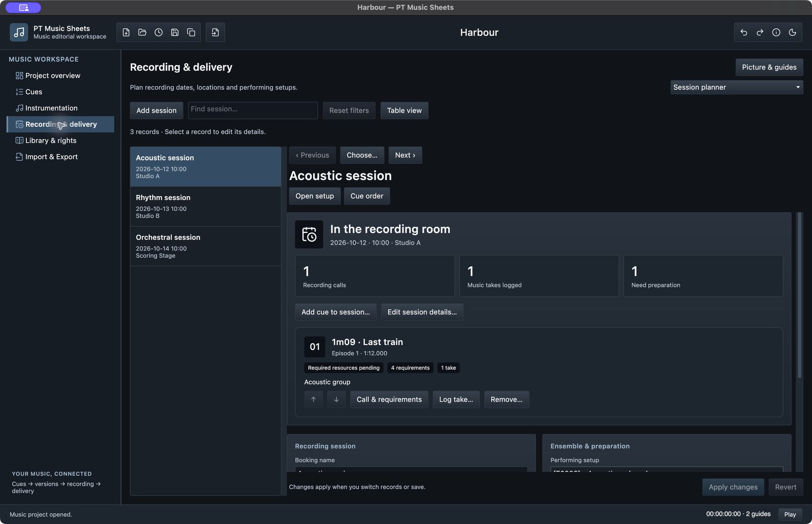This screenshot has height=524, width=812.
Task: Open the Choose... record picker
Action: tap(362, 155)
